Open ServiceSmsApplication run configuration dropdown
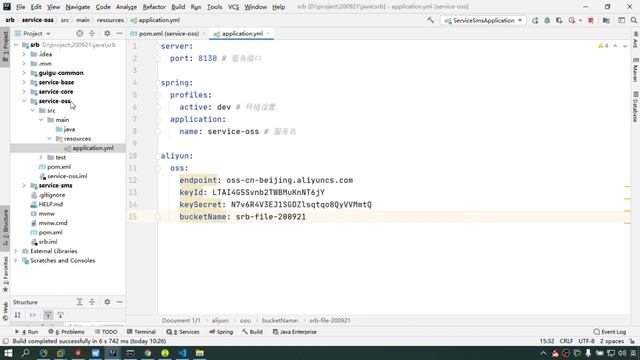Viewport: 640px width, 360px height. click(x=483, y=20)
